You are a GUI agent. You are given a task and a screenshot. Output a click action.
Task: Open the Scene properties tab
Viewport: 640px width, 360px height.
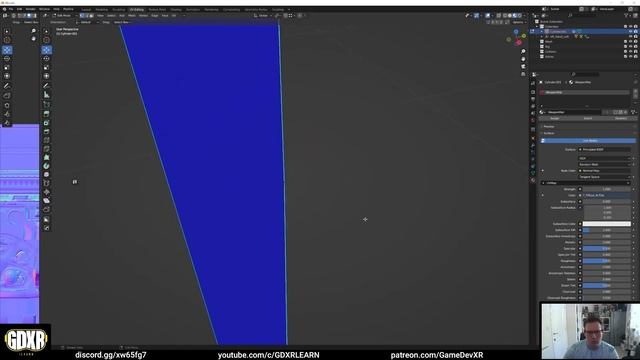533,113
